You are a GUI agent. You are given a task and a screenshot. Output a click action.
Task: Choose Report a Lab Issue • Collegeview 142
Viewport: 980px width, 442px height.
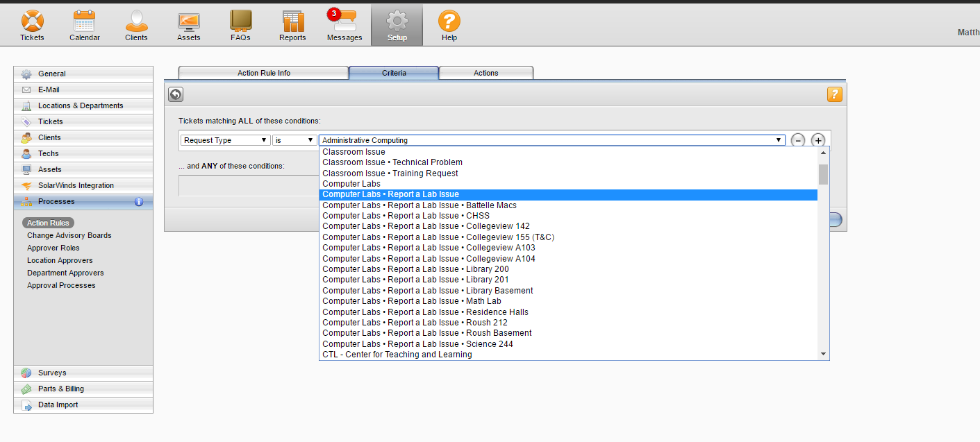[568, 226]
